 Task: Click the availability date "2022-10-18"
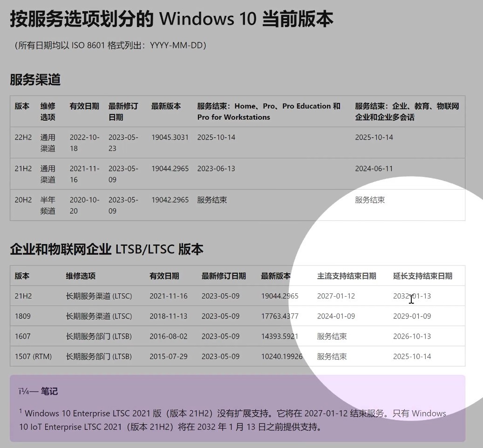(x=84, y=143)
